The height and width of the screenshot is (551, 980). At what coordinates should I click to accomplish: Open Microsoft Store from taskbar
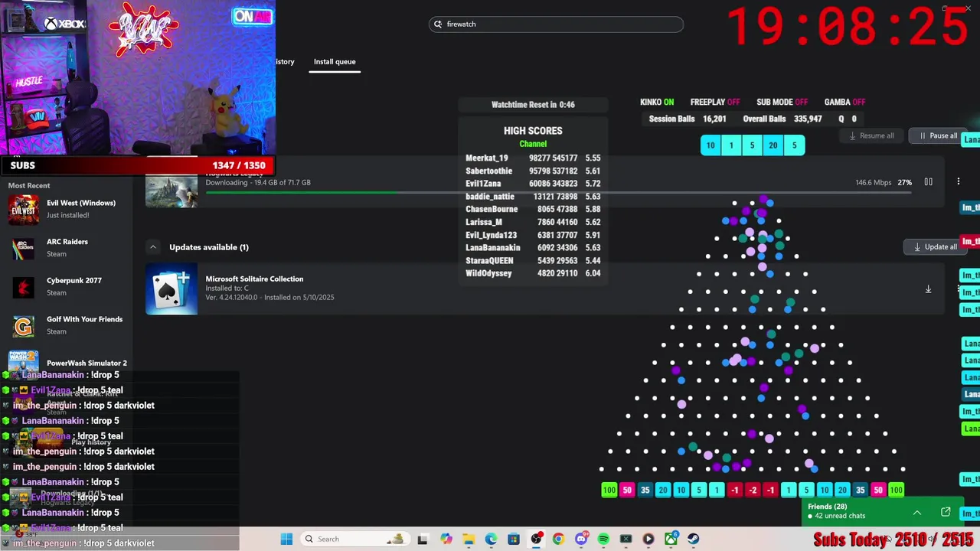(513, 539)
